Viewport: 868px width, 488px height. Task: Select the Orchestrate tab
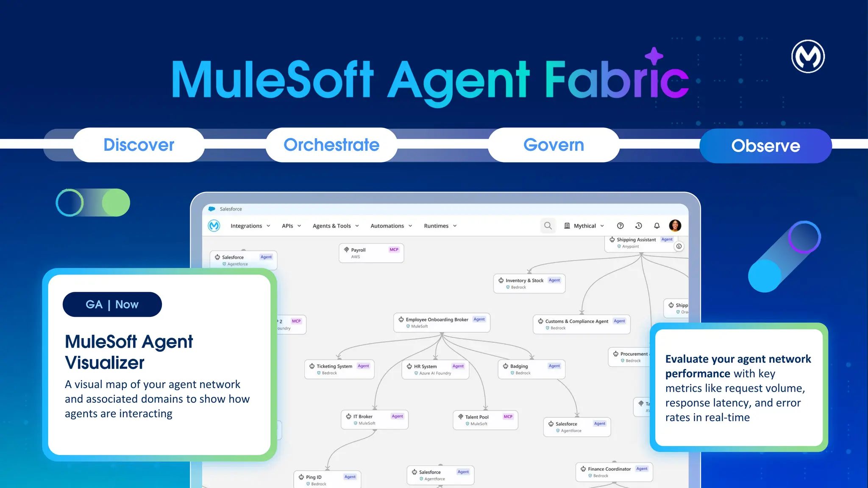point(331,145)
